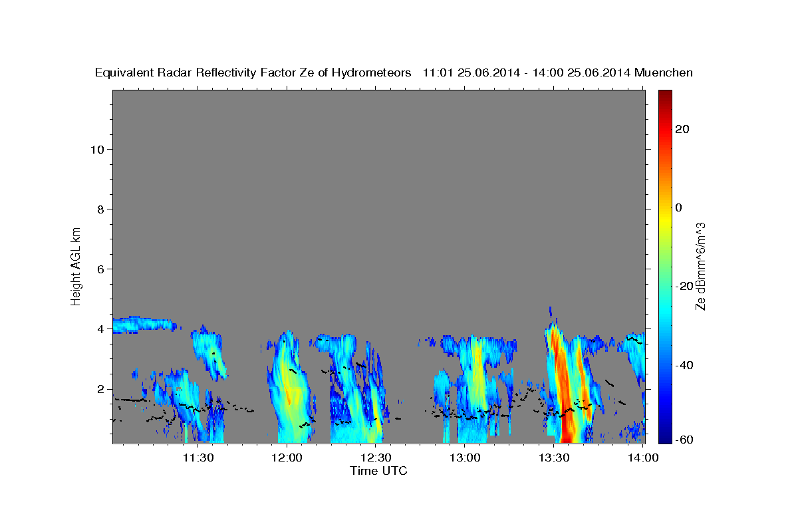
Task: Click the height tick label '10'
Action: [x=96, y=149]
